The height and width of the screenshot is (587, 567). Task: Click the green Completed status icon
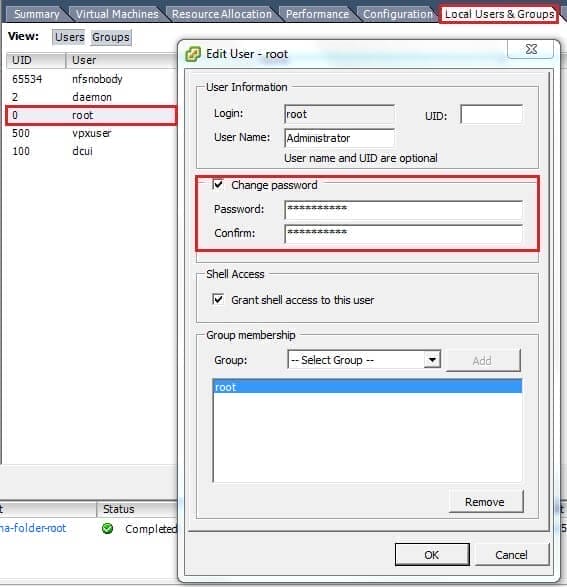(x=107, y=528)
